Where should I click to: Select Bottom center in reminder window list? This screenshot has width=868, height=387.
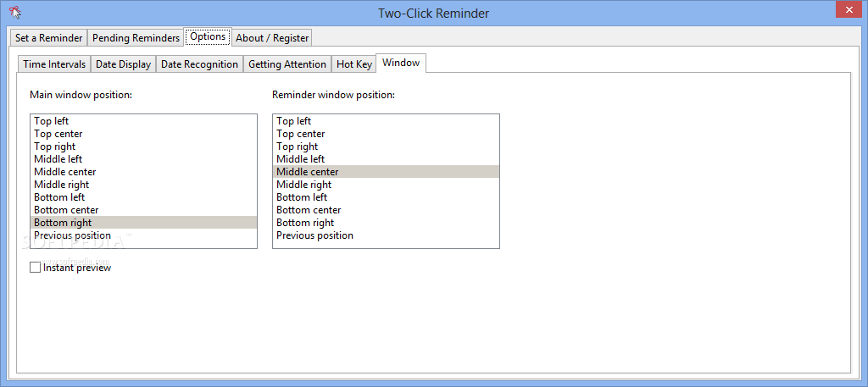point(386,210)
